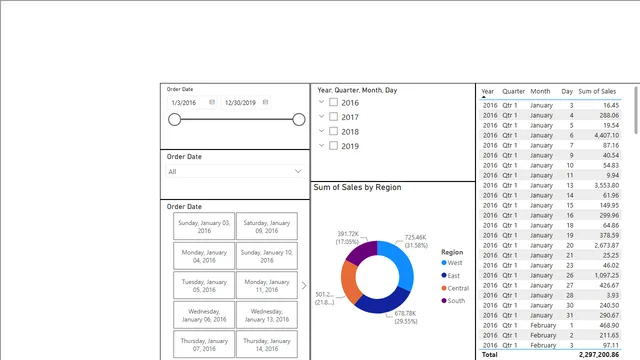Sort table by Quarter column header

tap(513, 91)
